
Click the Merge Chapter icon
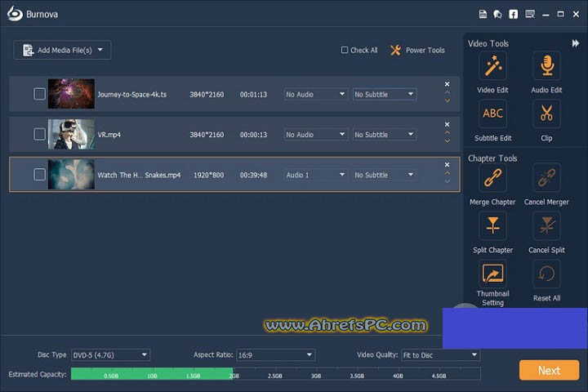492,177
